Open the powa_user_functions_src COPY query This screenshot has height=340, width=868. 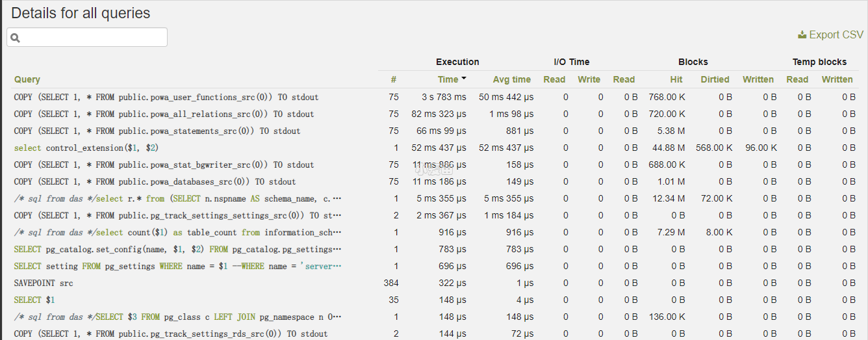(166, 97)
